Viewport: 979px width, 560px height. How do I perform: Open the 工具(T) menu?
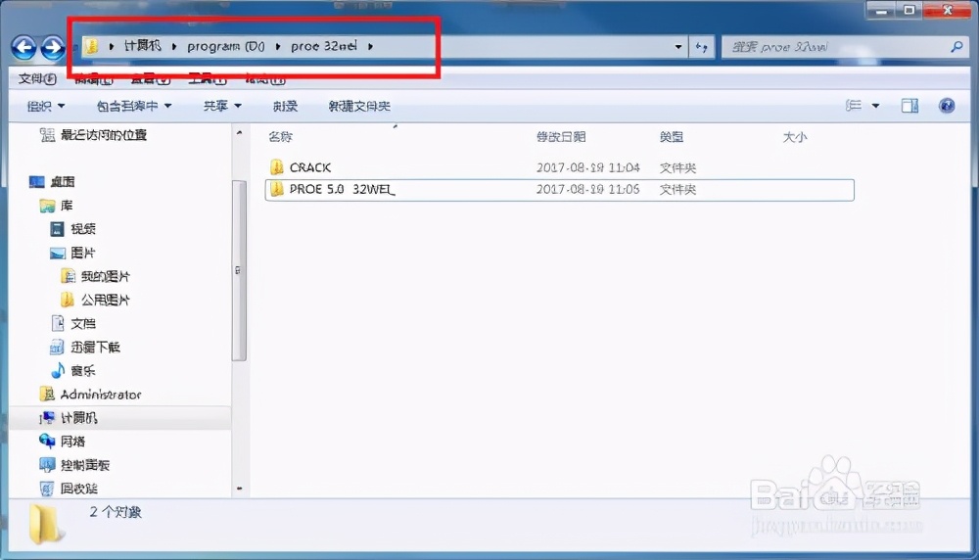[207, 79]
